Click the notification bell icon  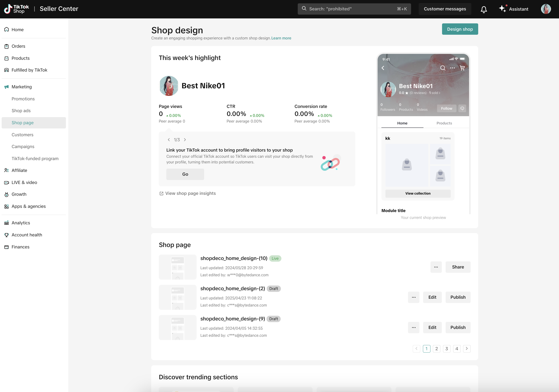484,9
